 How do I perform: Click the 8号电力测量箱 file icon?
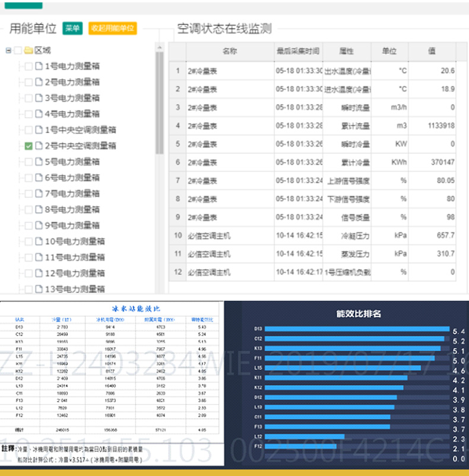tap(39, 209)
